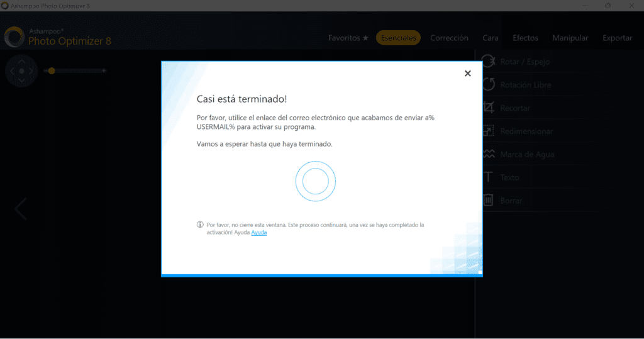The height and width of the screenshot is (339, 644).
Task: Select the Texto T icon
Action: (488, 177)
